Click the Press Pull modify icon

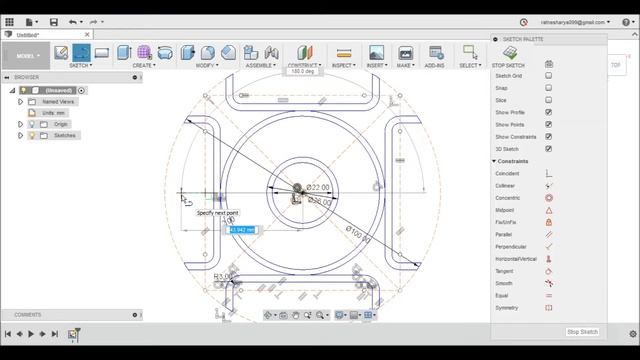point(188,53)
